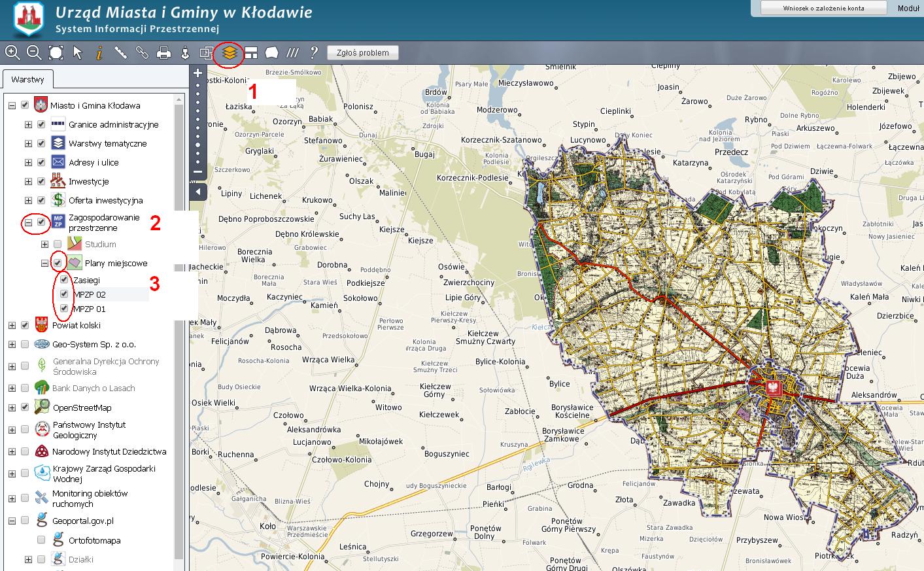The height and width of the screenshot is (571, 924).
Task: Select Narodowy Instytut Dziedzictwa layer label
Action: [x=109, y=451]
